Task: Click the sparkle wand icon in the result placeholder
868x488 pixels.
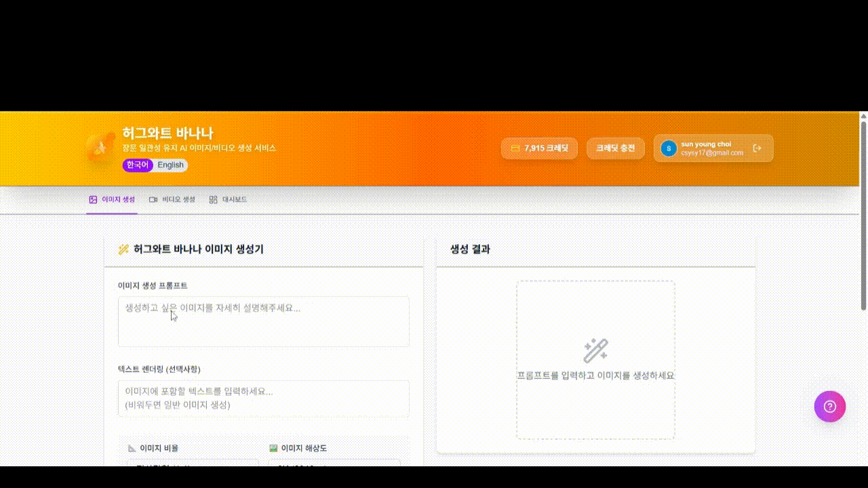Action: tap(595, 350)
